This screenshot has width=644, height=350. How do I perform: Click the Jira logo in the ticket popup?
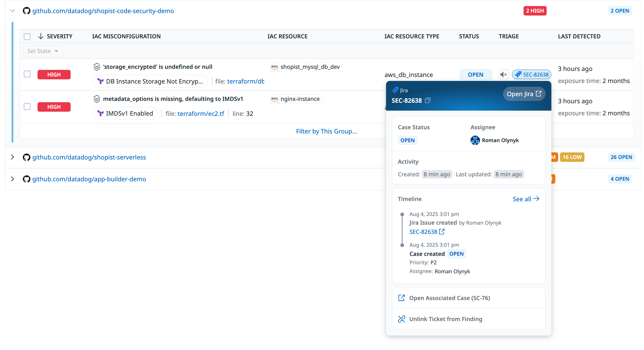[x=396, y=90]
